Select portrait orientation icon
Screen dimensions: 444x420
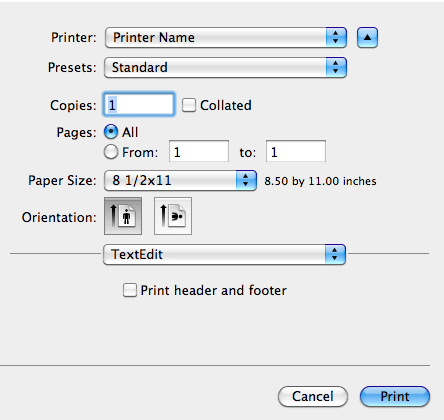pos(123,216)
